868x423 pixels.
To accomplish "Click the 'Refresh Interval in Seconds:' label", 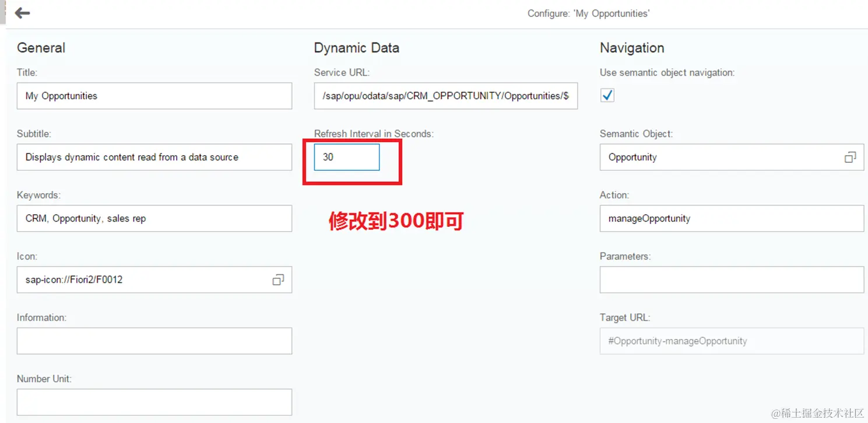I will (374, 134).
